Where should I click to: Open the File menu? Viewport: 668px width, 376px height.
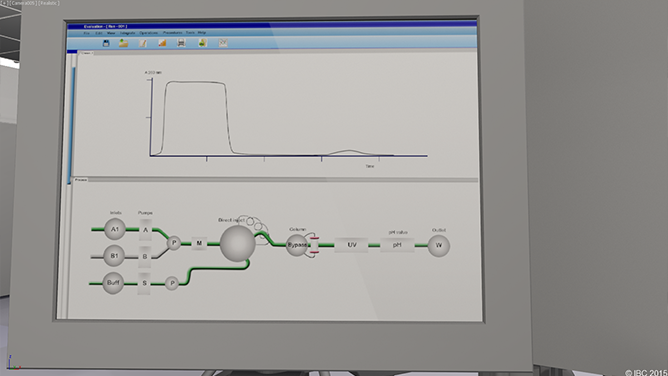(86, 33)
